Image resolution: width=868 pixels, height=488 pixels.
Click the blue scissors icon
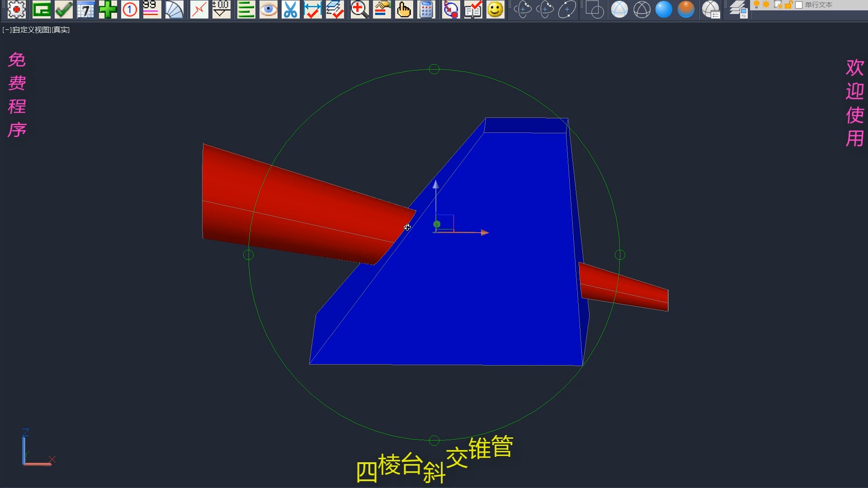290,9
